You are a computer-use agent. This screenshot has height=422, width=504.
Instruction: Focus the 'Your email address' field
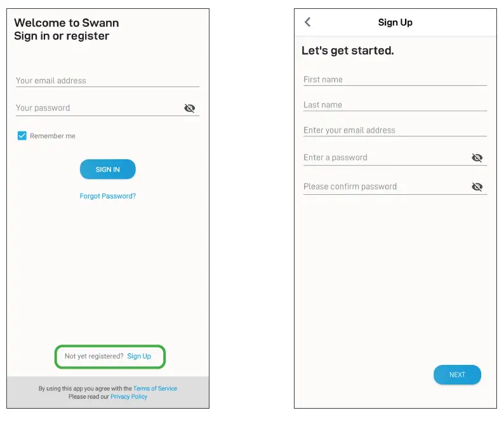tap(107, 81)
